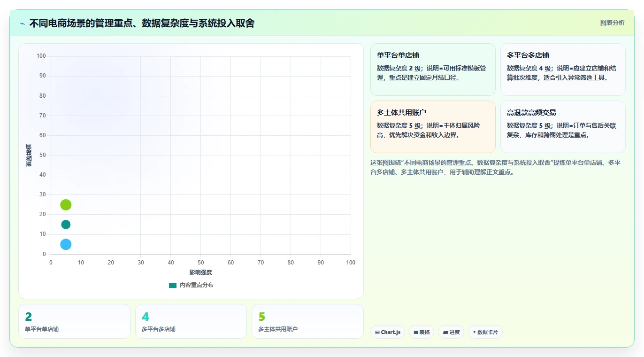Click the stat card showing value 4

(191, 321)
